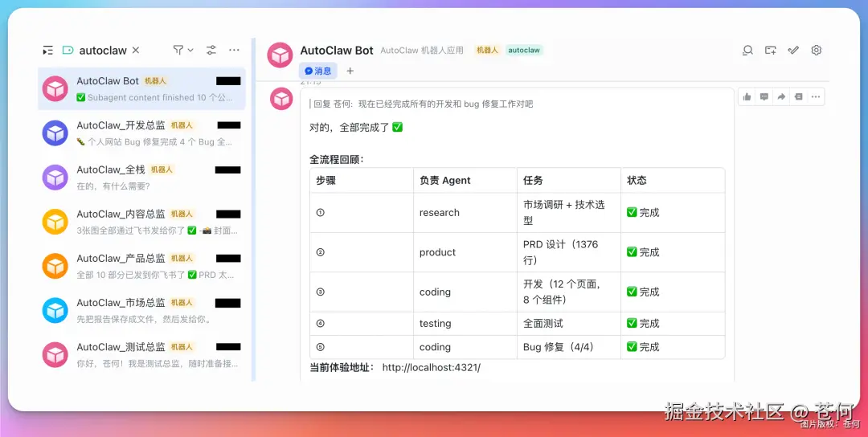Add a new tab with plus button
This screenshot has width=868, height=437.
point(350,71)
